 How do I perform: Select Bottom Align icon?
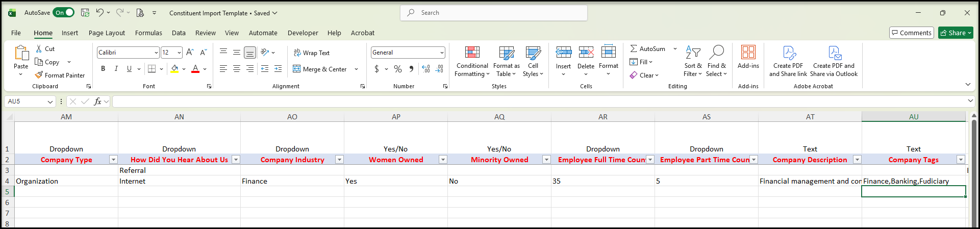tap(250, 53)
